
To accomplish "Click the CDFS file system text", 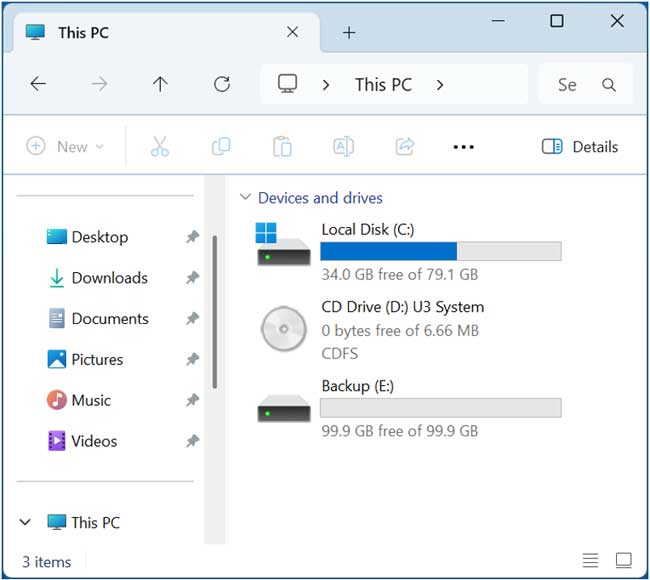I will pos(340,353).
